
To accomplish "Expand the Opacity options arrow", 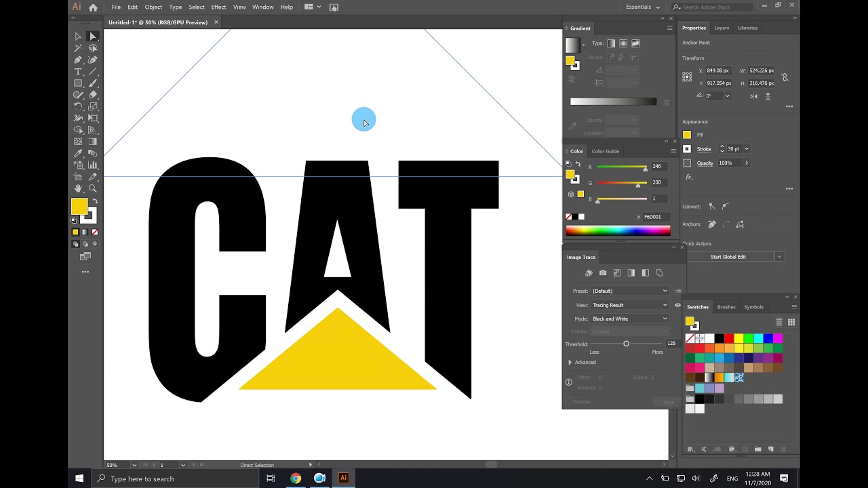I will coord(747,163).
